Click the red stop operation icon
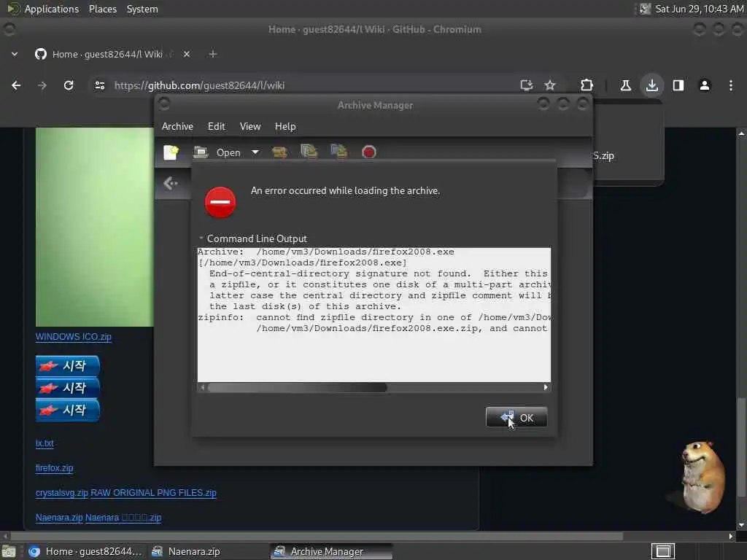The width and height of the screenshot is (747, 560). tap(368, 152)
